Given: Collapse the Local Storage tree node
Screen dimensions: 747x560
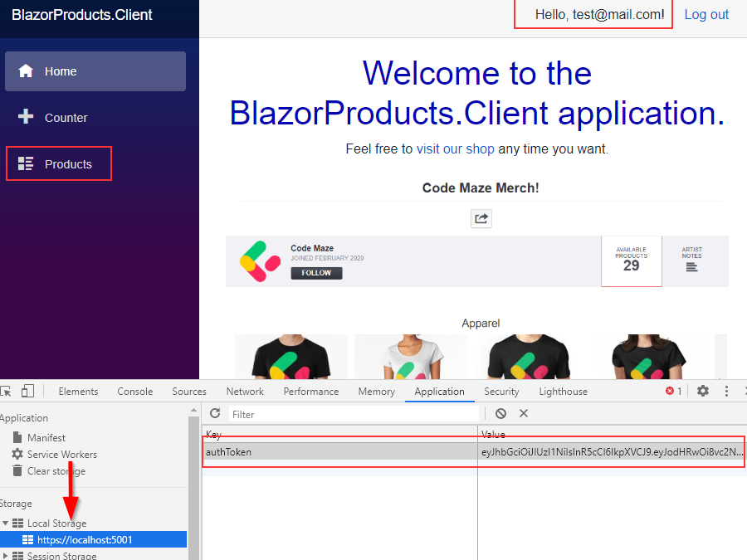Looking at the screenshot, I should [7, 523].
